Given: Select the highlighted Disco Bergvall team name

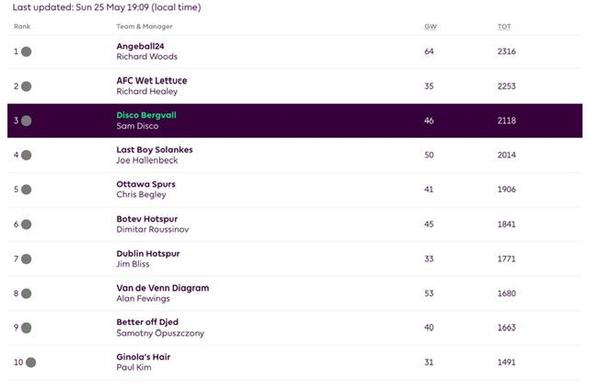Looking at the screenshot, I should pos(146,115).
